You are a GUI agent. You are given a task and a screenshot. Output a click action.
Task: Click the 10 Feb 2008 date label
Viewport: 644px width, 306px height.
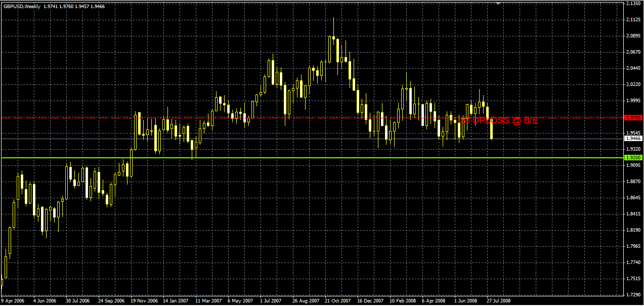point(402,300)
